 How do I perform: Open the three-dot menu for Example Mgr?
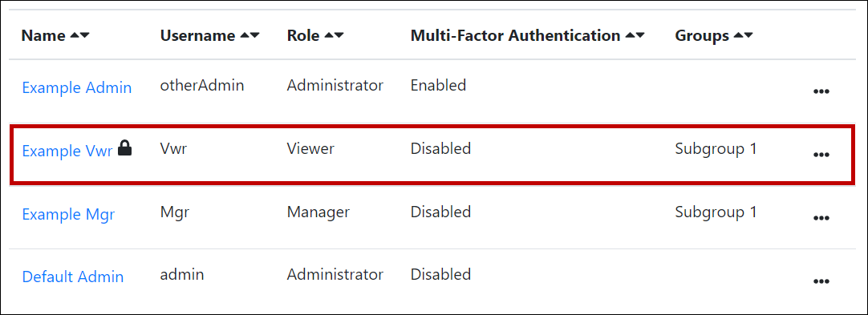[x=821, y=218]
